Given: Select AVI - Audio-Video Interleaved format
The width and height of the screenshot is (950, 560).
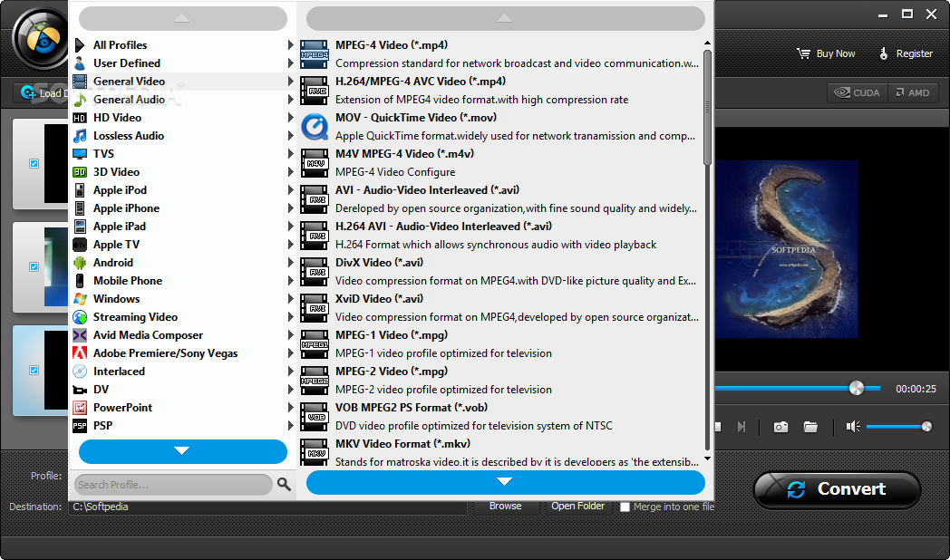Looking at the screenshot, I should [500, 199].
